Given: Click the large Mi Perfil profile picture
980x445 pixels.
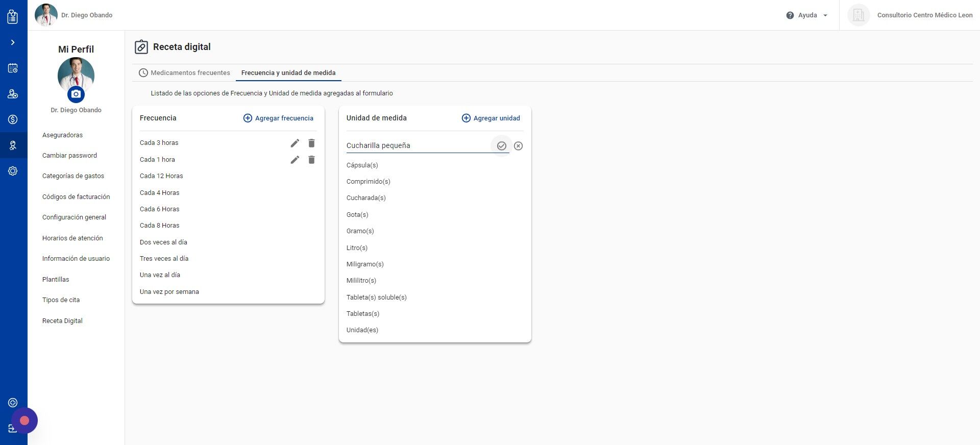Looking at the screenshot, I should [76, 76].
